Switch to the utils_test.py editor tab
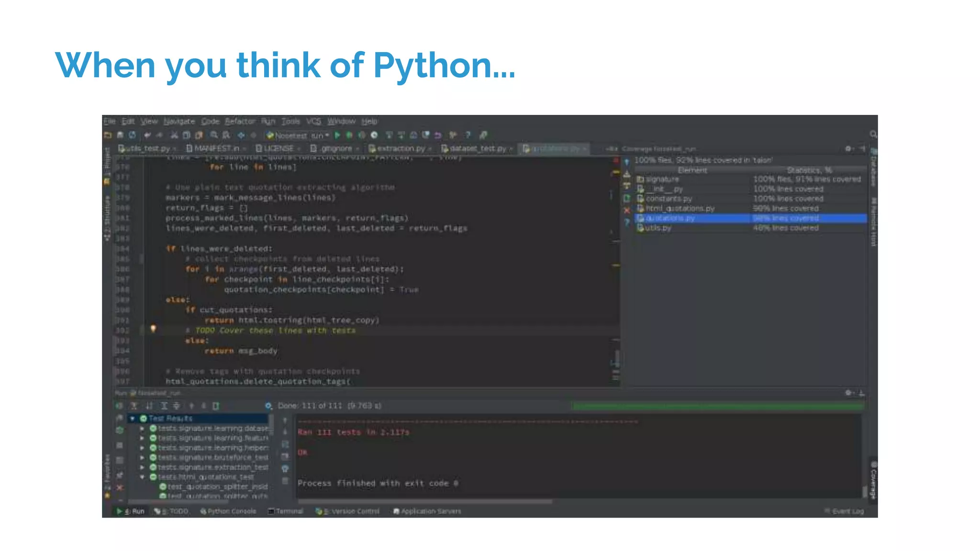 [147, 148]
